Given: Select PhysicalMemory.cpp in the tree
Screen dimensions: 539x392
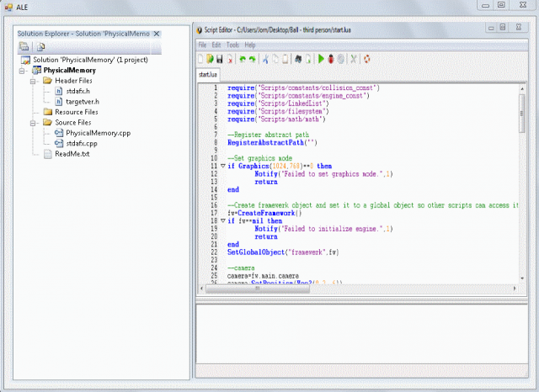Looking at the screenshot, I should point(98,133).
